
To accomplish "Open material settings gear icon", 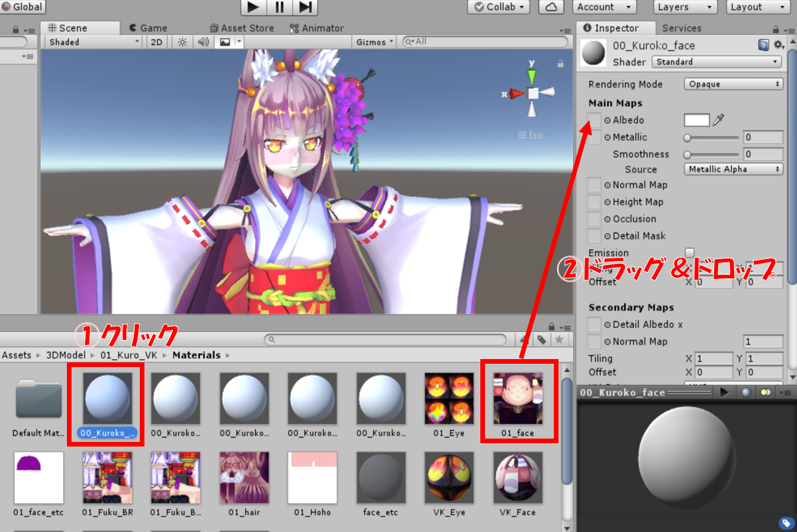I will (779, 45).
